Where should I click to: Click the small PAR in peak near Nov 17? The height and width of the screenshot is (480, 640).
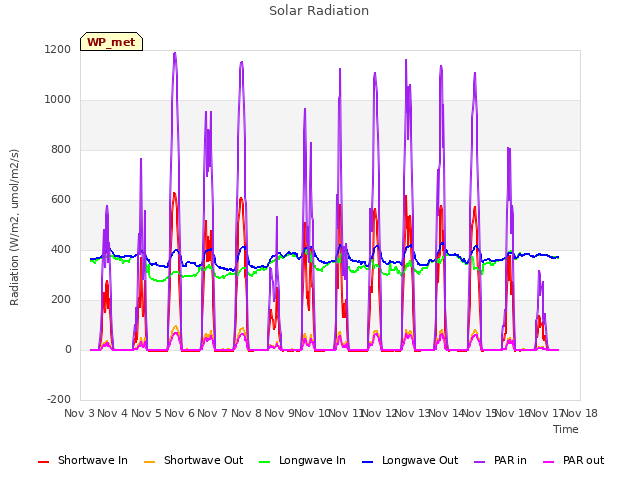(539, 272)
